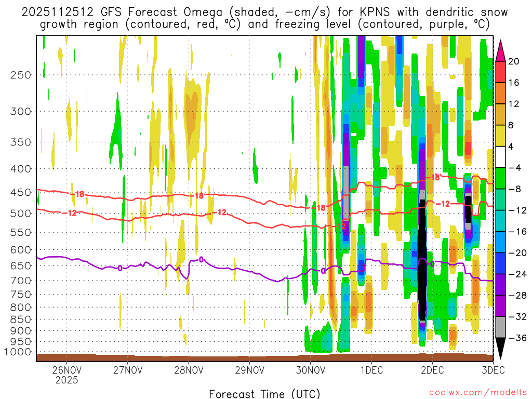This screenshot has width=532, height=399.
Task: Click the purple 0 freezing-level label near 28NOV
Action: tap(201, 260)
